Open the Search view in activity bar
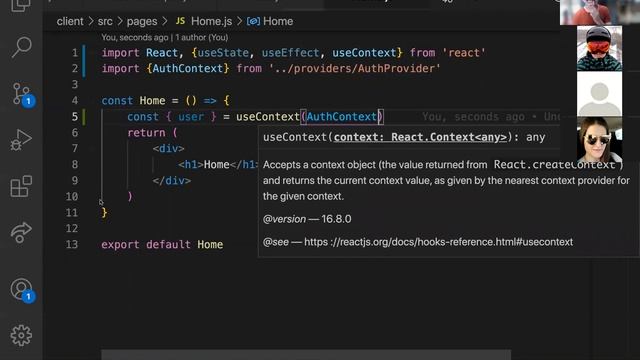The width and height of the screenshot is (640, 360). point(21,47)
